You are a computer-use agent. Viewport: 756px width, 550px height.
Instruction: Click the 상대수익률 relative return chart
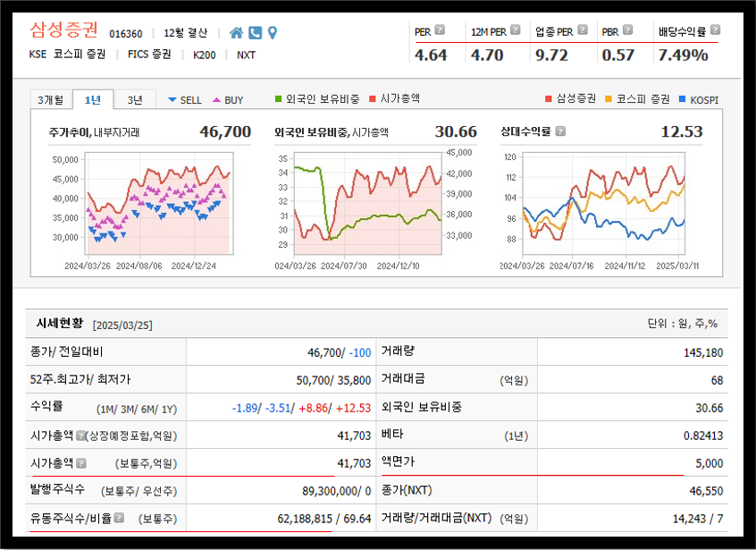click(x=604, y=203)
